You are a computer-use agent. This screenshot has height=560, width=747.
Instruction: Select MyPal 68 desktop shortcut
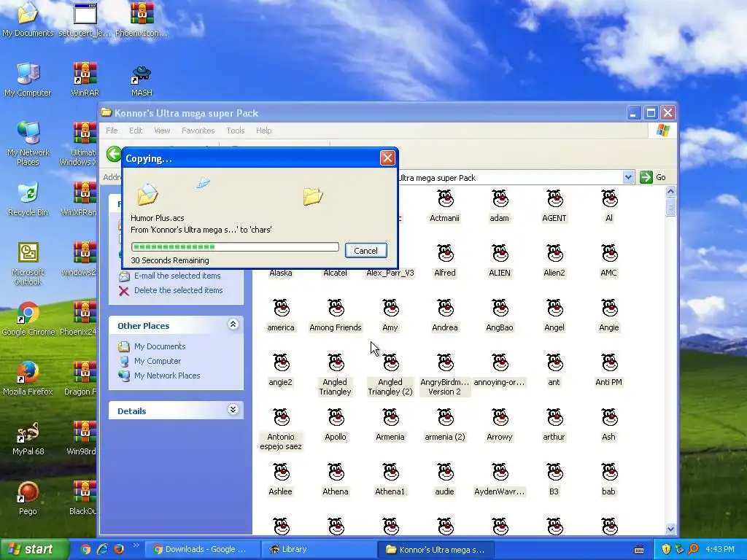pos(28,438)
